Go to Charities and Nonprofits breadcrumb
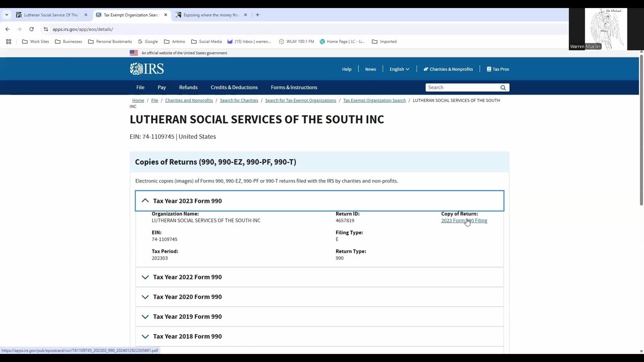The width and height of the screenshot is (644, 362). [189, 101]
